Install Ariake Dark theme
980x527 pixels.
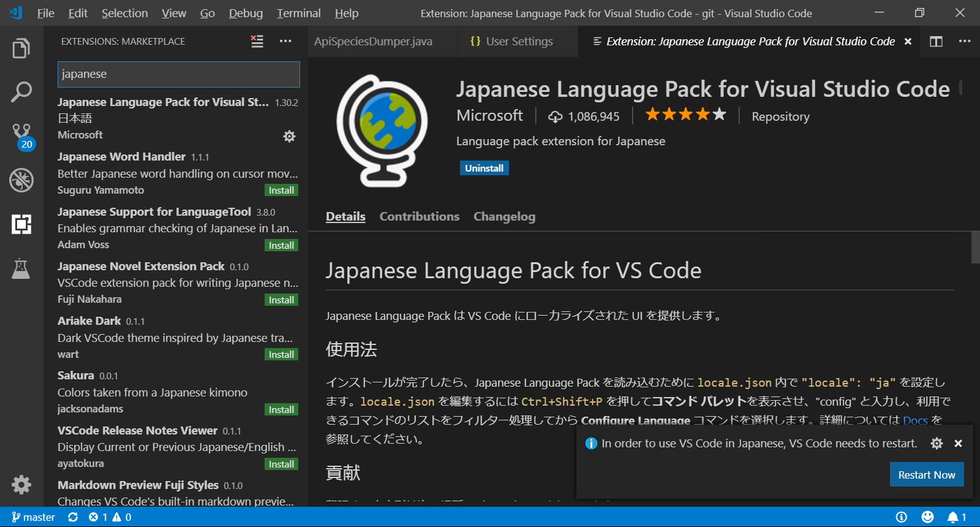click(x=281, y=354)
